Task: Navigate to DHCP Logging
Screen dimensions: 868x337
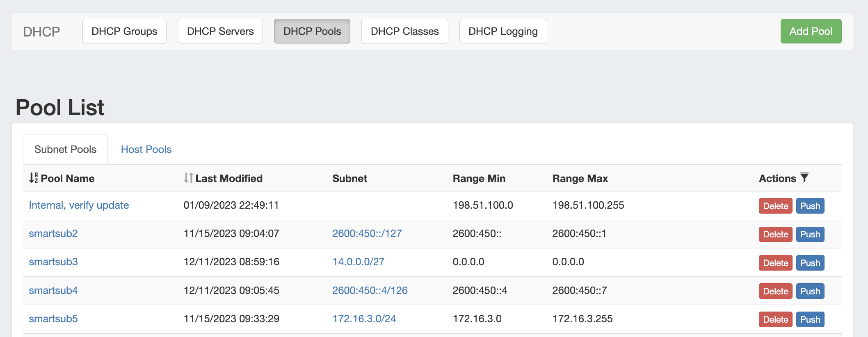Action: click(x=503, y=31)
